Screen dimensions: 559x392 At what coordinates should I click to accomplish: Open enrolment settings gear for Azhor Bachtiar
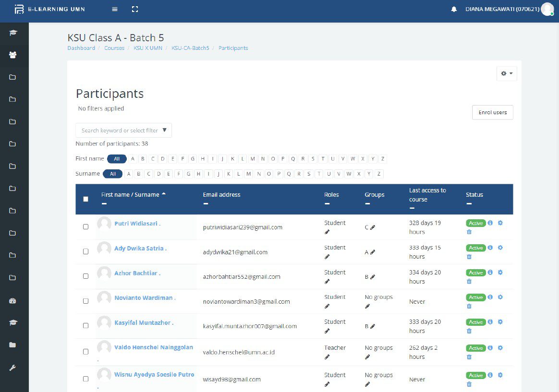[500, 273]
